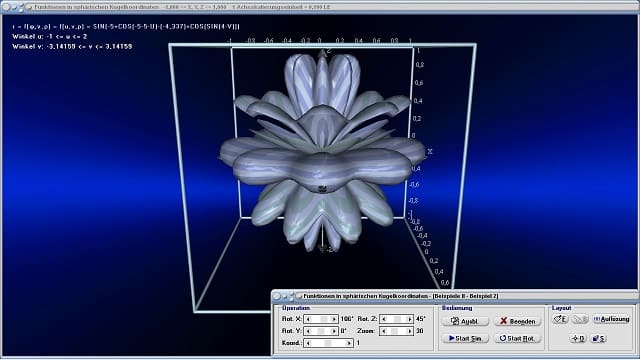
Task: Click the main window title bar
Action: (x=320, y=7)
